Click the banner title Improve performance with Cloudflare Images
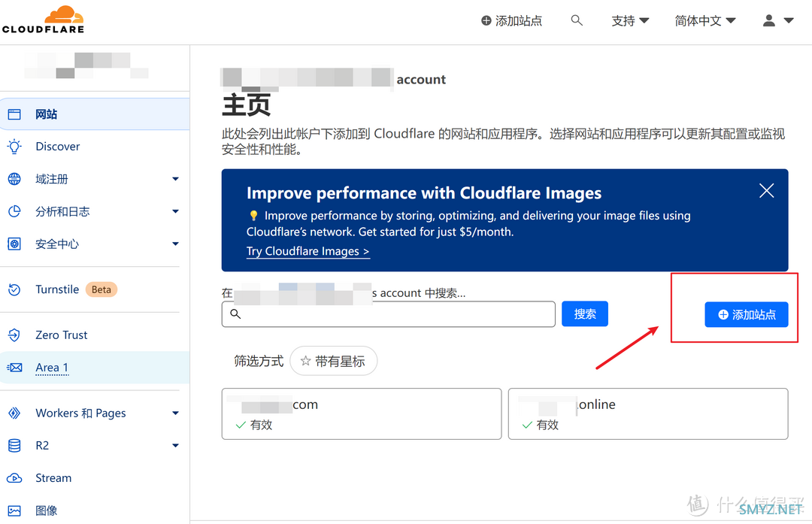Screen dimensions: 812x524 tap(423, 193)
